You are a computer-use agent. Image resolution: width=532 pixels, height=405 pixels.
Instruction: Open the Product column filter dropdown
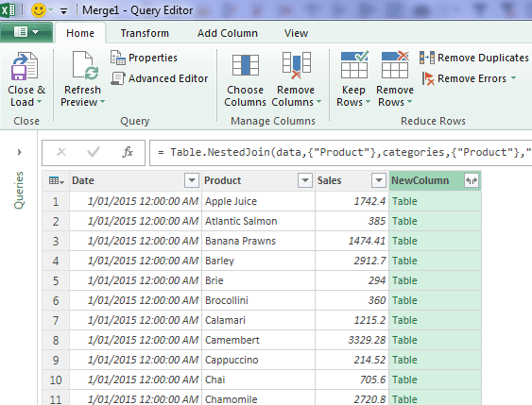305,180
